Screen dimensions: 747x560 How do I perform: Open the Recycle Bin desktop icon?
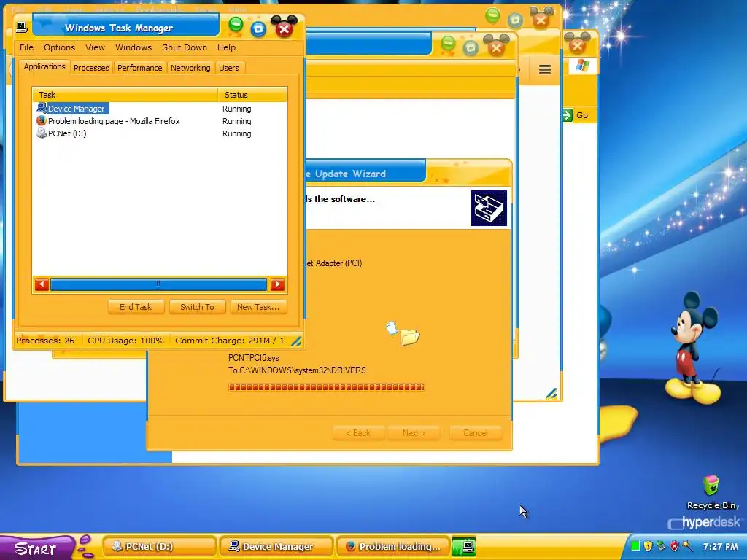(x=711, y=492)
